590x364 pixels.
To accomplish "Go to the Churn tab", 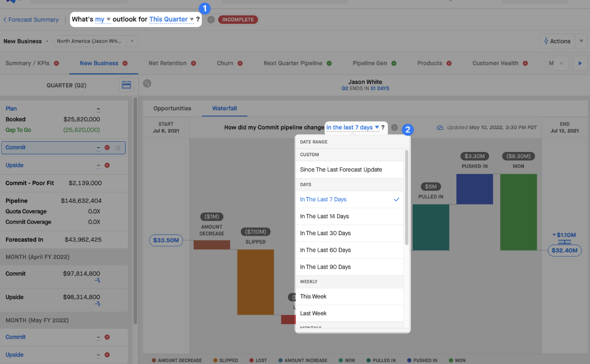I will pyautogui.click(x=230, y=63).
